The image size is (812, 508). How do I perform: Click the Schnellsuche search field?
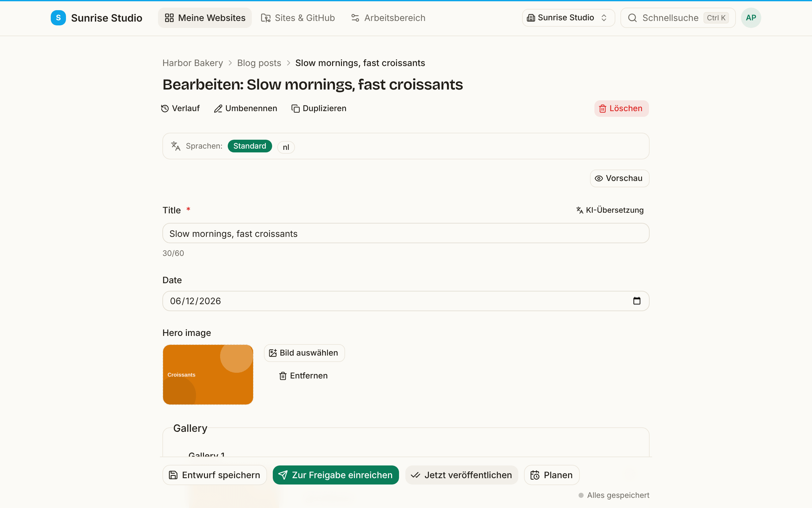coord(678,18)
